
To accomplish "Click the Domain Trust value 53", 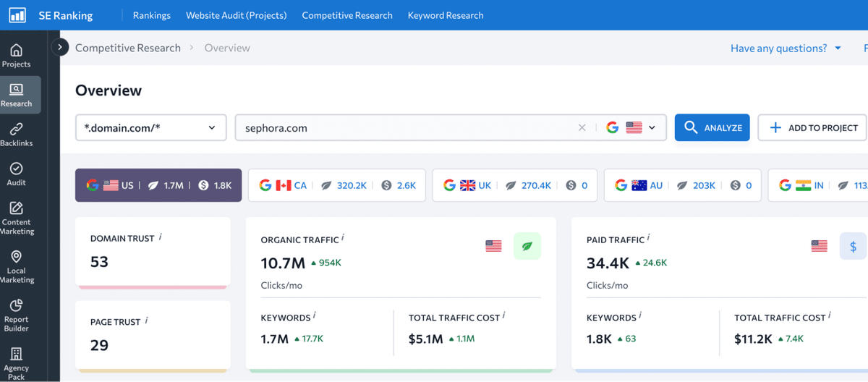I will pyautogui.click(x=99, y=262).
